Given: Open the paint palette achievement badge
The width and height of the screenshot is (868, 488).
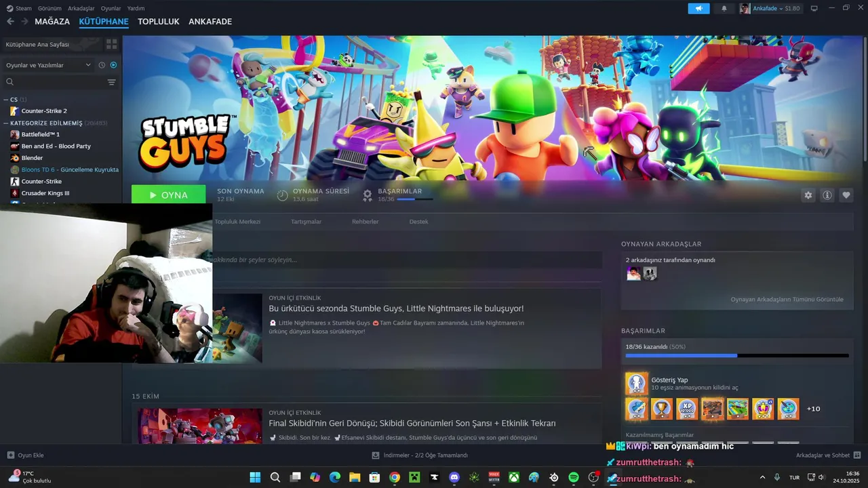Looking at the screenshot, I should [788, 409].
